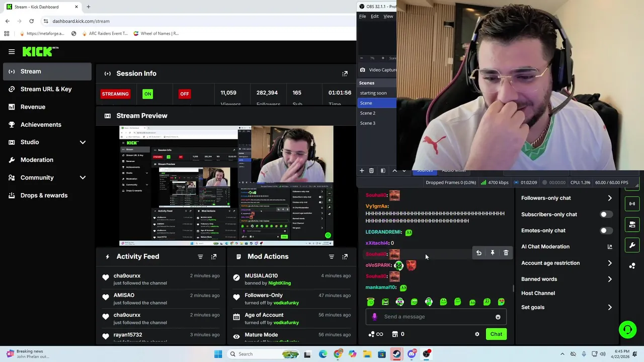This screenshot has height=362, width=644.
Task: Open the channel points infinity icon
Action: click(x=376, y=334)
